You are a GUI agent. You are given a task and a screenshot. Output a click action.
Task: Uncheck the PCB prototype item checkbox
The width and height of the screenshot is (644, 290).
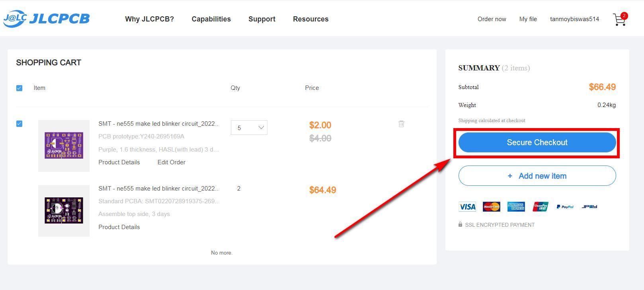click(x=19, y=124)
